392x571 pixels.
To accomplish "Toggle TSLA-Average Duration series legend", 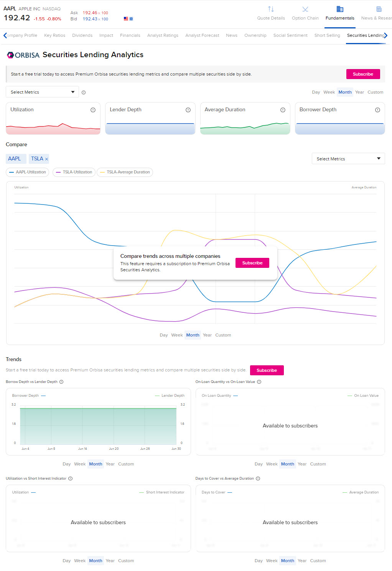I will (x=125, y=172).
